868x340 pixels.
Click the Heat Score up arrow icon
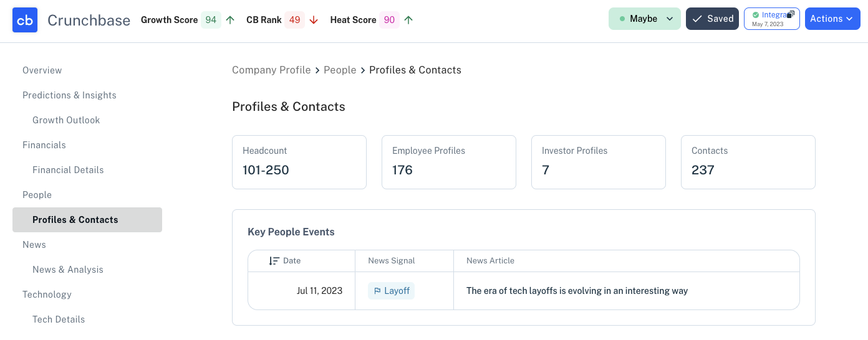click(408, 20)
